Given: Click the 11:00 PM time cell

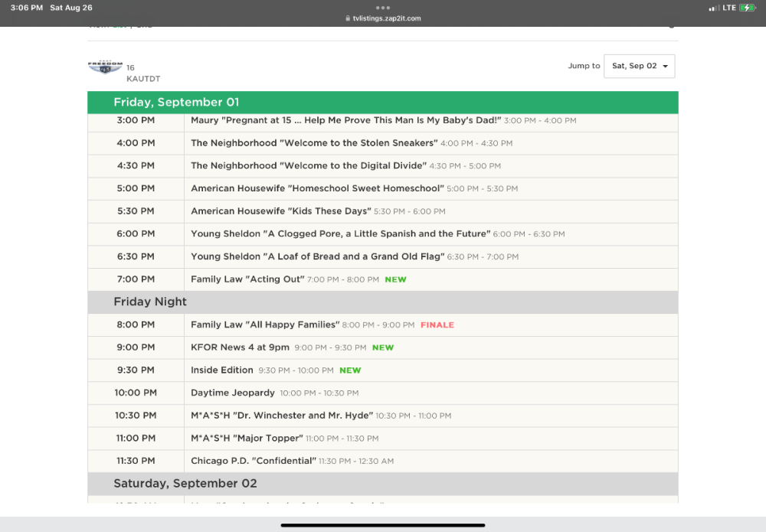Looking at the screenshot, I should tap(136, 438).
